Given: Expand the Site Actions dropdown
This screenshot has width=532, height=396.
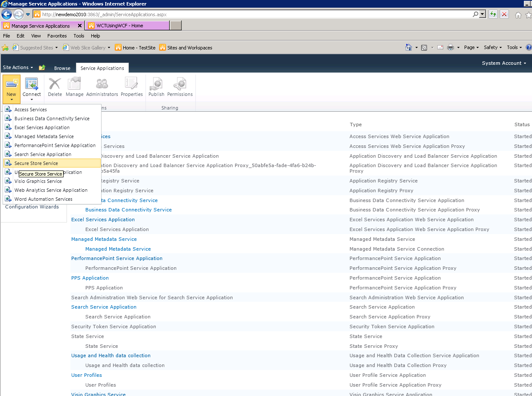Looking at the screenshot, I should (x=18, y=67).
